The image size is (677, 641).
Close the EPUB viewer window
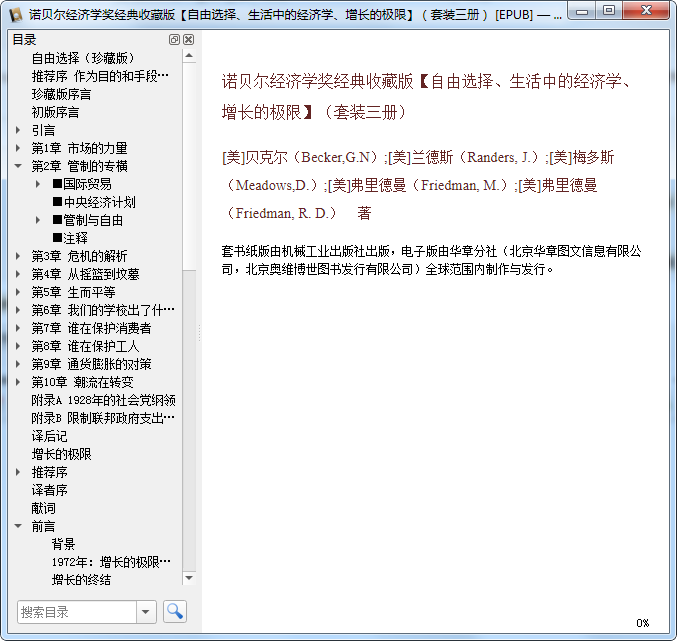(646, 11)
